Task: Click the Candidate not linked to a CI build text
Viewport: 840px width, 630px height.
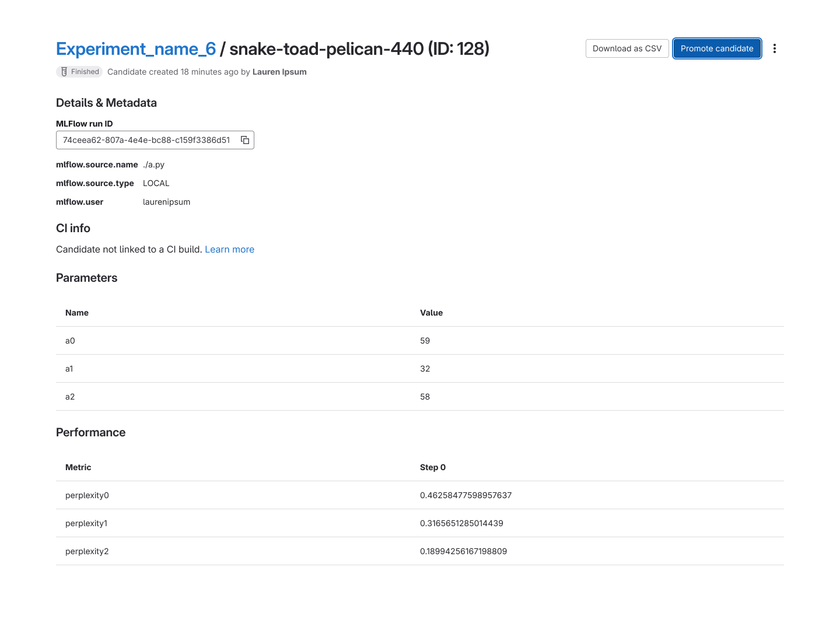Action: pos(129,249)
